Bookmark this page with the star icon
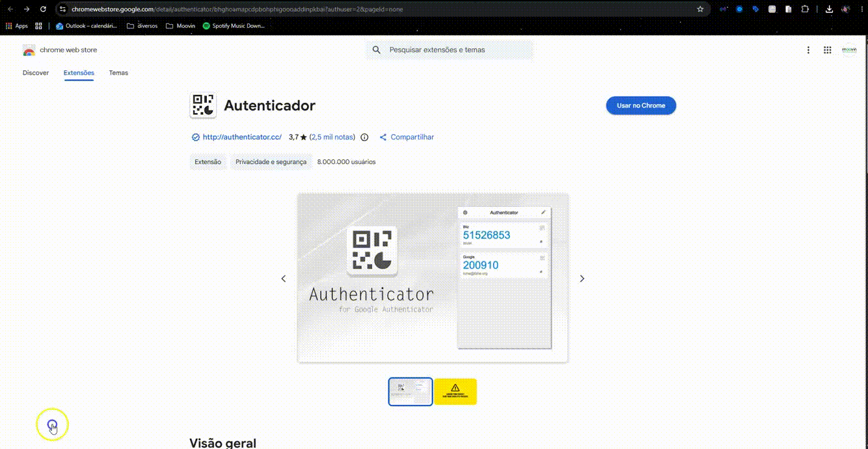Viewport: 868px width, 449px height. (x=700, y=9)
